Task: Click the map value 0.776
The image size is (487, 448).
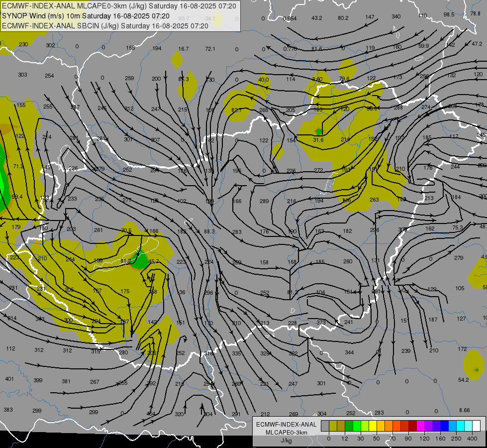Action: coord(290,49)
